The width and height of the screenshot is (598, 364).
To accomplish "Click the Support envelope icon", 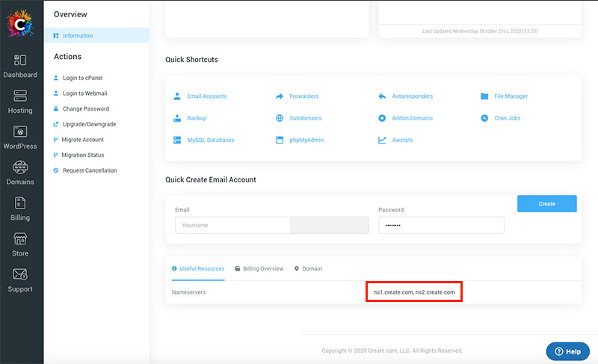I will point(20,275).
